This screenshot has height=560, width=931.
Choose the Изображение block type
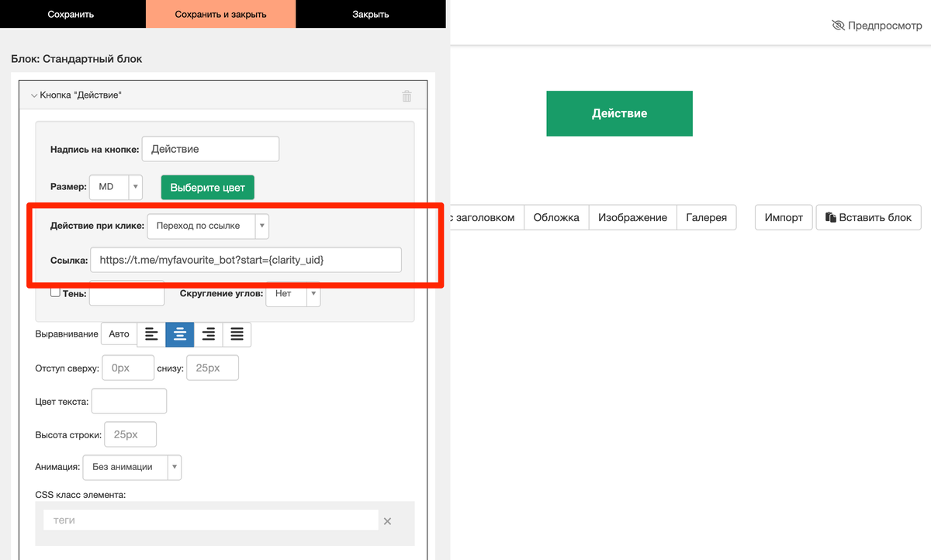[x=632, y=217]
